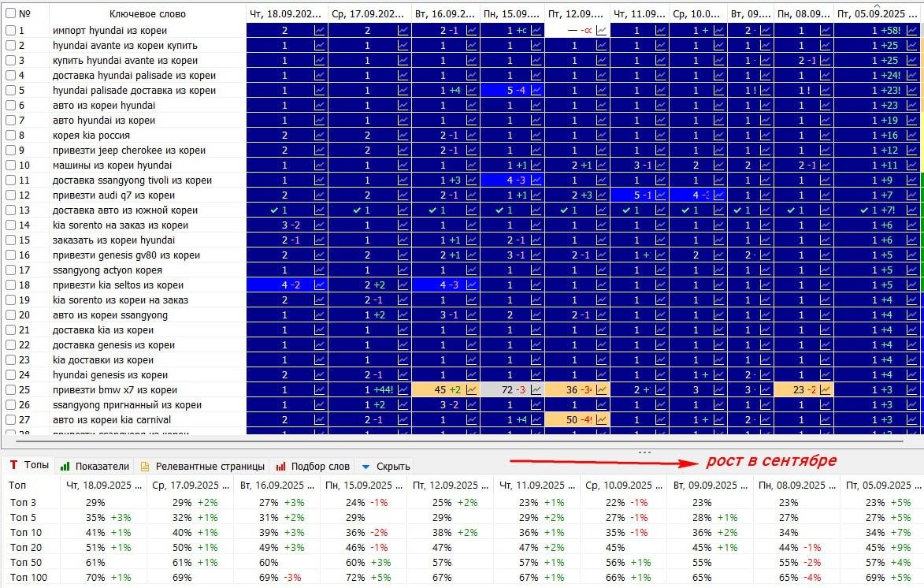Screen dimensions: 924x588
Task: Tick row 13 'доставка авто из южной кореи' checkbox
Action: pyautogui.click(x=10, y=210)
